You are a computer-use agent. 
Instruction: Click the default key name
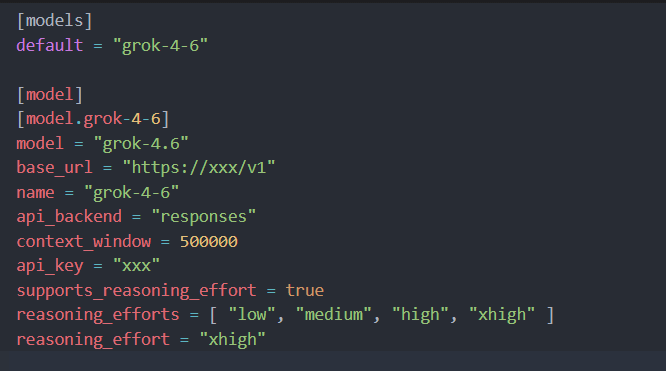[x=50, y=45]
